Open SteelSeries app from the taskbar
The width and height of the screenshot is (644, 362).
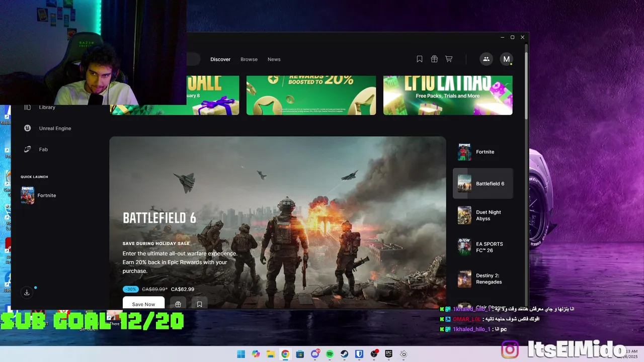click(404, 354)
